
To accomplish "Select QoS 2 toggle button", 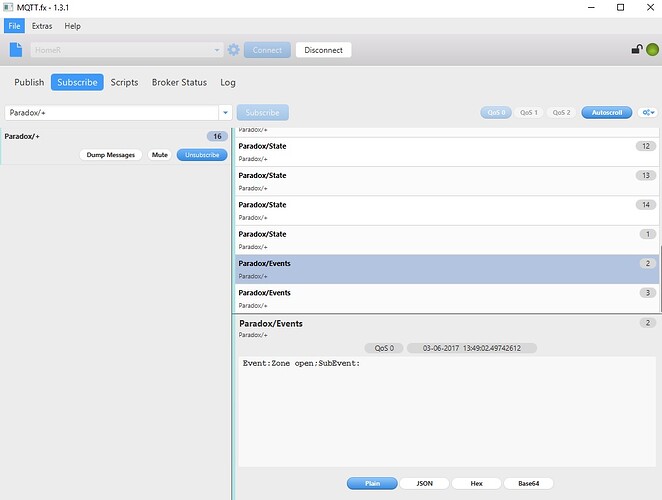I will (x=560, y=113).
